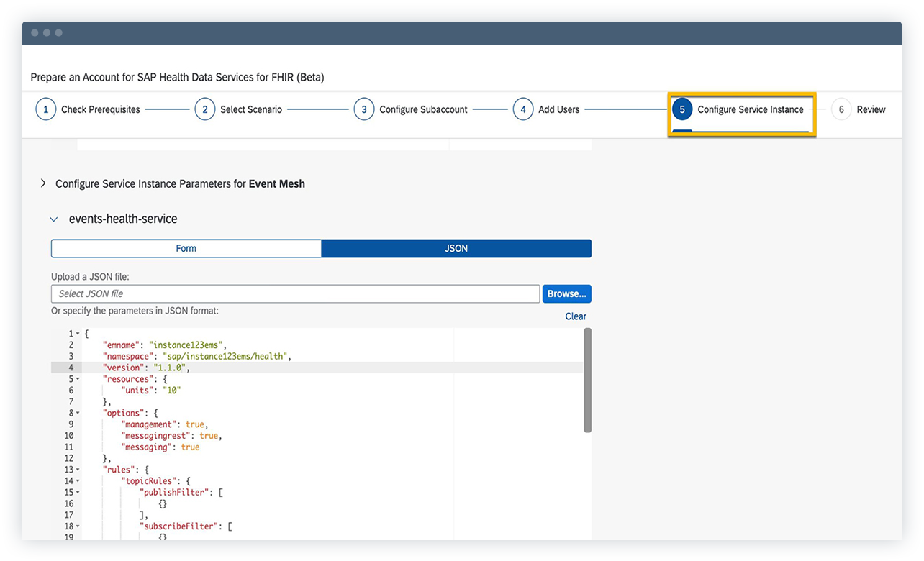Select the JSON tab
The height and width of the screenshot is (561, 924).
[x=456, y=247]
